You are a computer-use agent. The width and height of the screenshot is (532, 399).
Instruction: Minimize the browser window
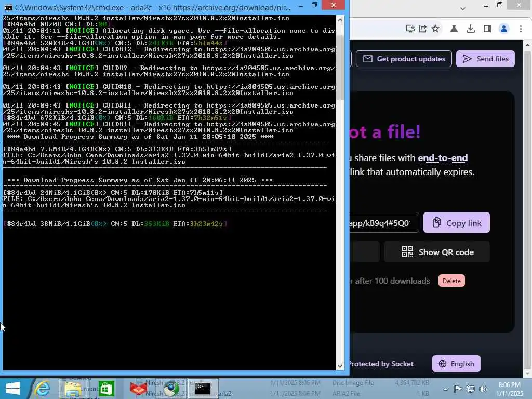[486, 5]
